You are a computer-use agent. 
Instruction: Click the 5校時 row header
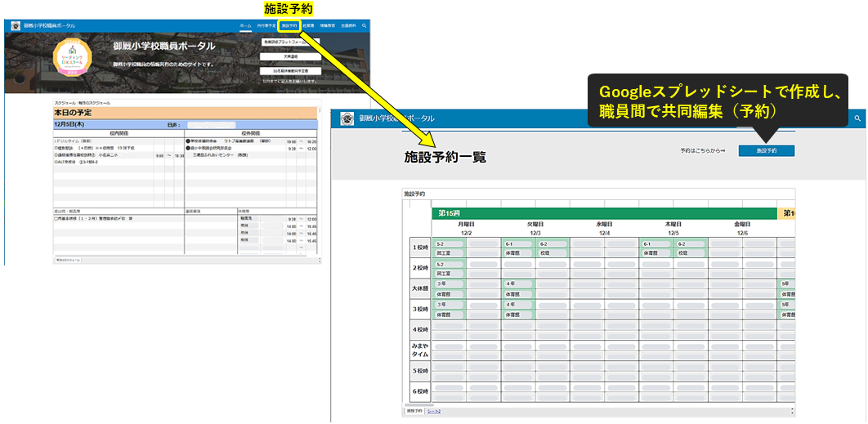coord(420,372)
